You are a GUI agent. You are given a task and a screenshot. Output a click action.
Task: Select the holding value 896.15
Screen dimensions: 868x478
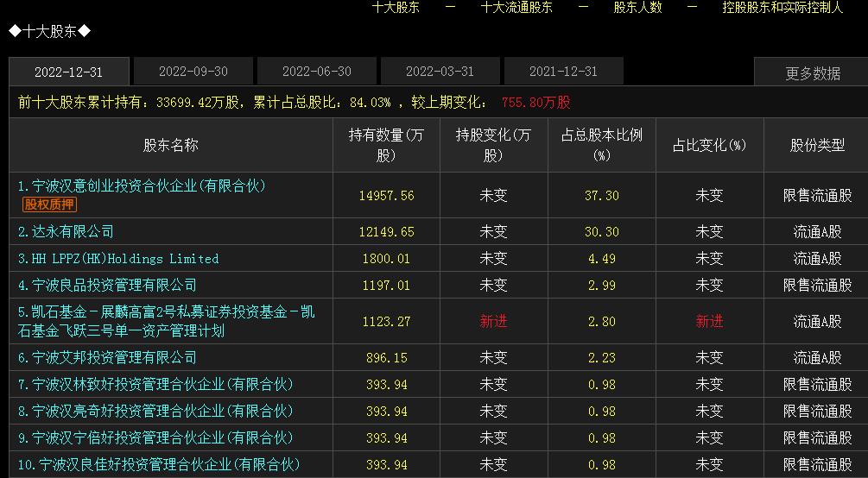click(386, 358)
